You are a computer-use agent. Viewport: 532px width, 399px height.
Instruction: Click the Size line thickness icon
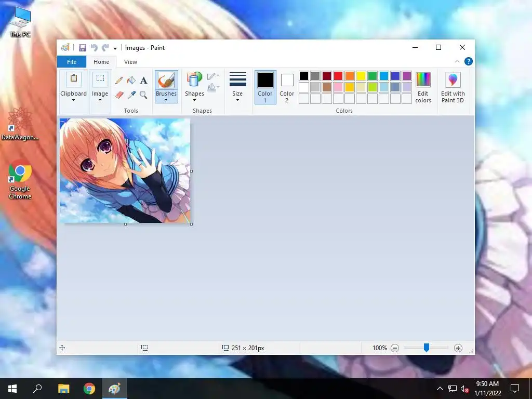pos(238,79)
